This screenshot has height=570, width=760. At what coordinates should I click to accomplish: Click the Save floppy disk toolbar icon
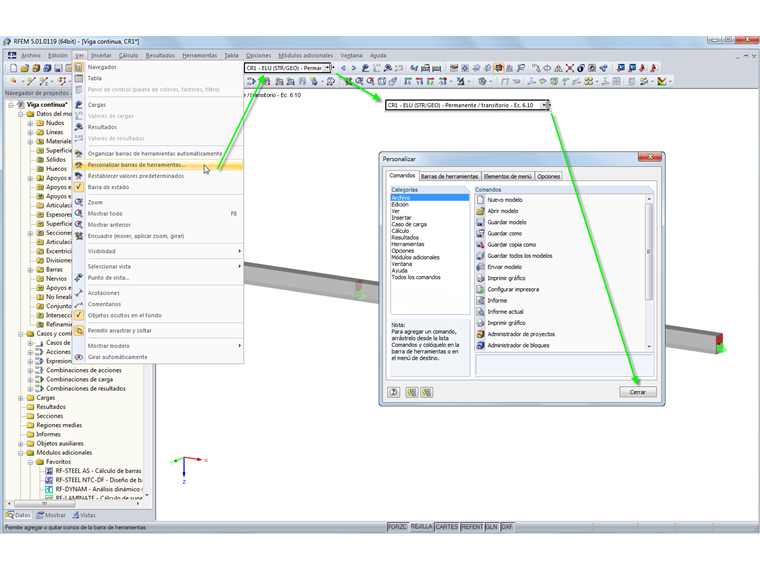[58, 68]
